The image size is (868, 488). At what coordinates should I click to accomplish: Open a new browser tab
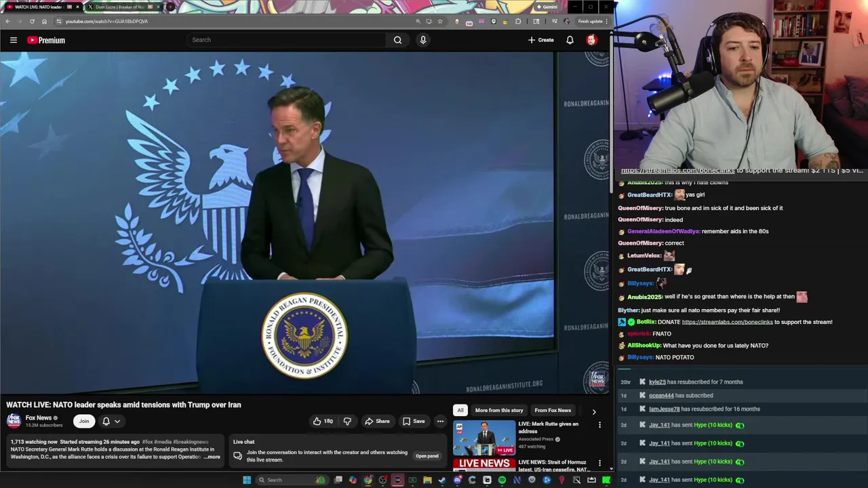170,7
